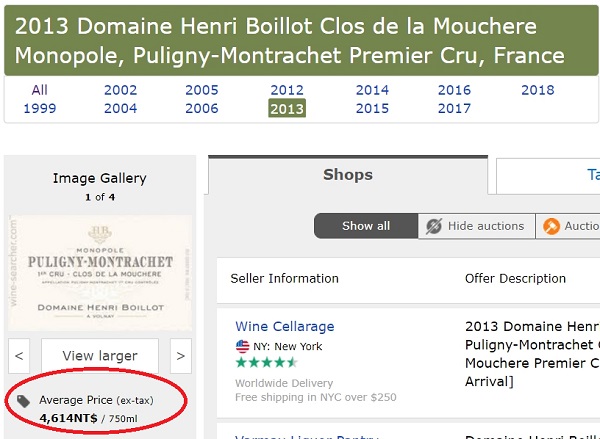Select the All vintages option
This screenshot has width=600, height=439.
coord(40,90)
